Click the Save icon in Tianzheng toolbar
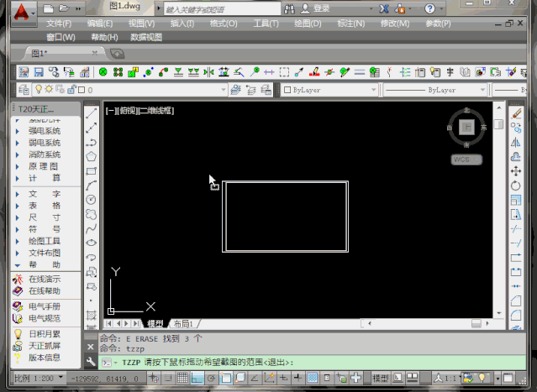This screenshot has height=392, width=537. coord(39,72)
